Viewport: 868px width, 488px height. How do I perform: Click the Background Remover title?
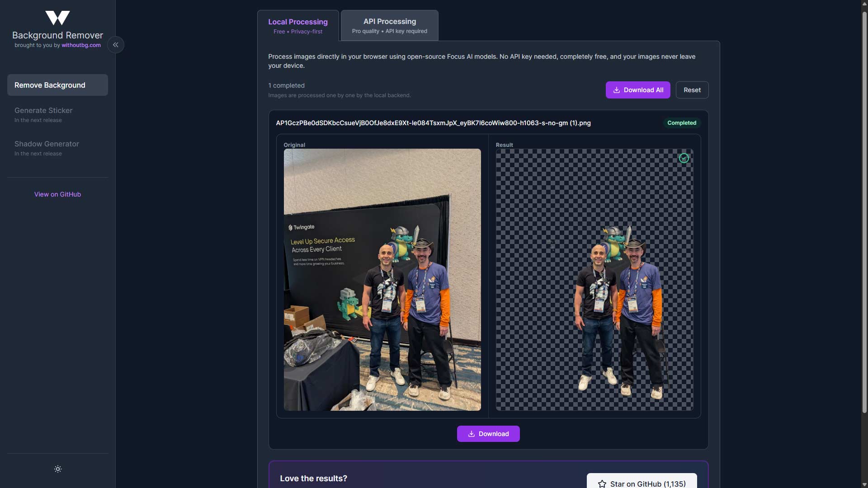pyautogui.click(x=57, y=35)
